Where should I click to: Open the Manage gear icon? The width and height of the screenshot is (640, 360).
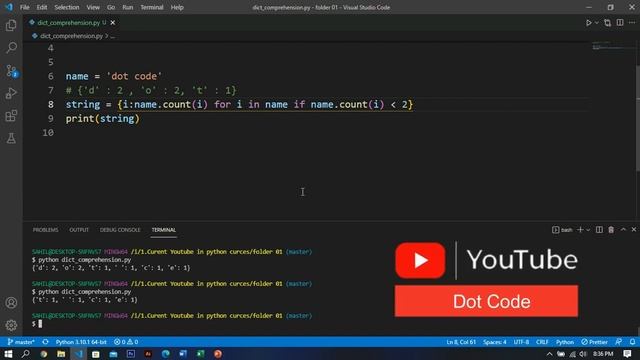tap(11, 325)
